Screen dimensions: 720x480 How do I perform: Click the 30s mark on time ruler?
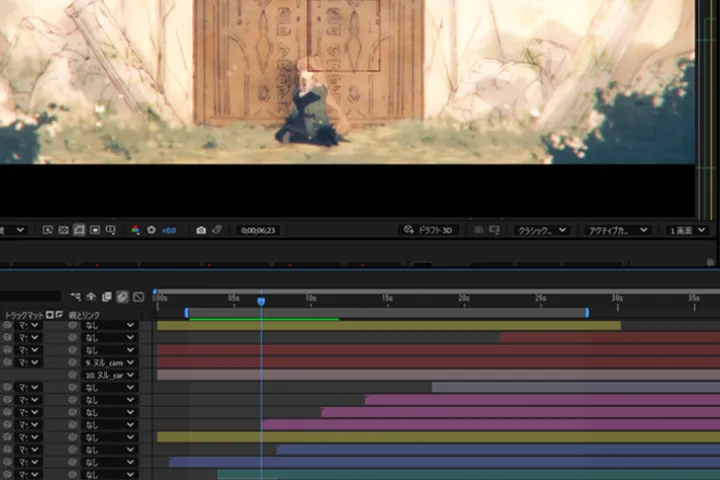[x=617, y=299]
